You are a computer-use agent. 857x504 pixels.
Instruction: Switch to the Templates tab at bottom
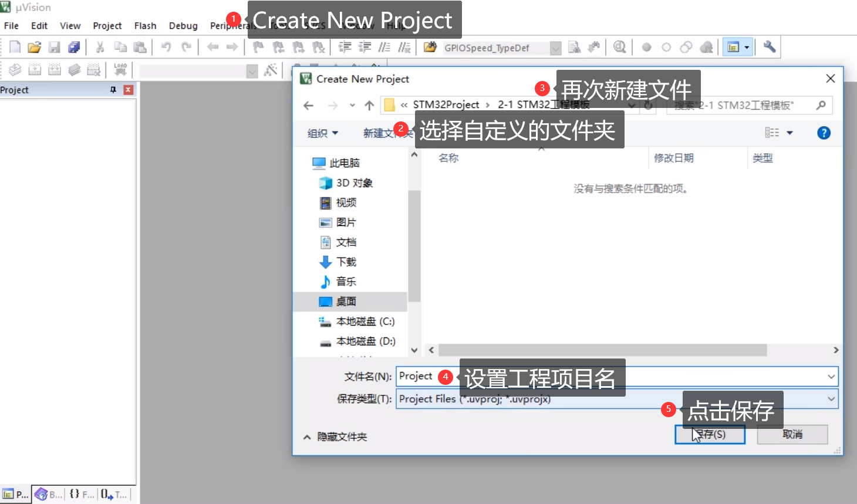(x=113, y=495)
